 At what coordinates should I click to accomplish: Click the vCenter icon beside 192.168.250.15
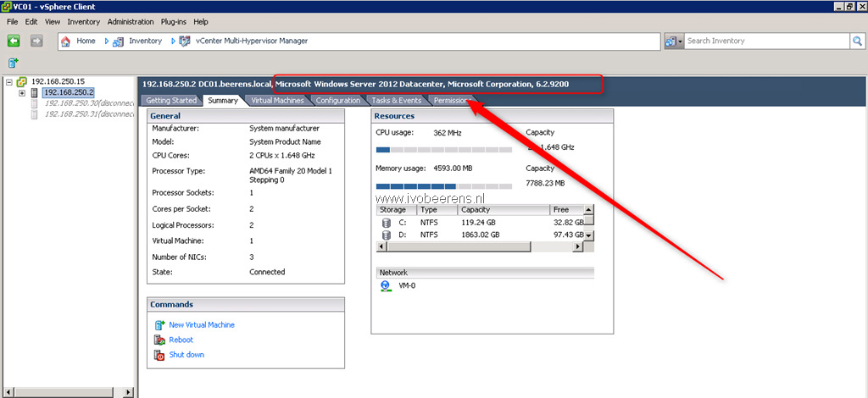tap(22, 81)
